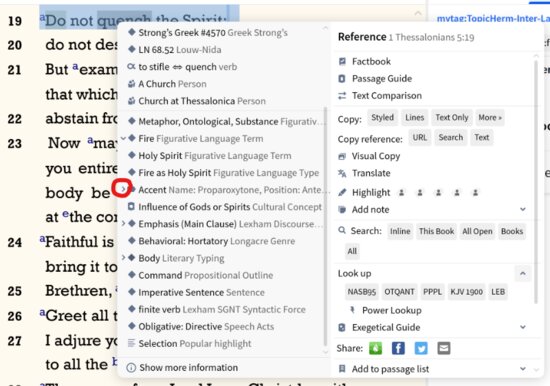This screenshot has height=386, width=550.
Task: Collapse the Fire Figurative Language Term
Action: [123, 138]
